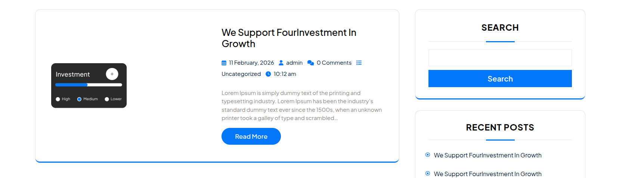Image resolution: width=644 pixels, height=178 pixels.
Task: Select the Lower radio option
Action: (107, 99)
